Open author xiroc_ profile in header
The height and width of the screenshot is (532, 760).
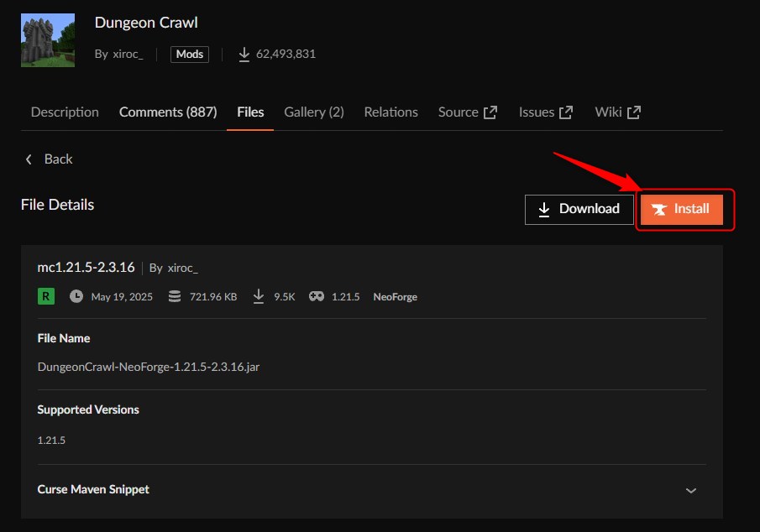click(x=128, y=54)
